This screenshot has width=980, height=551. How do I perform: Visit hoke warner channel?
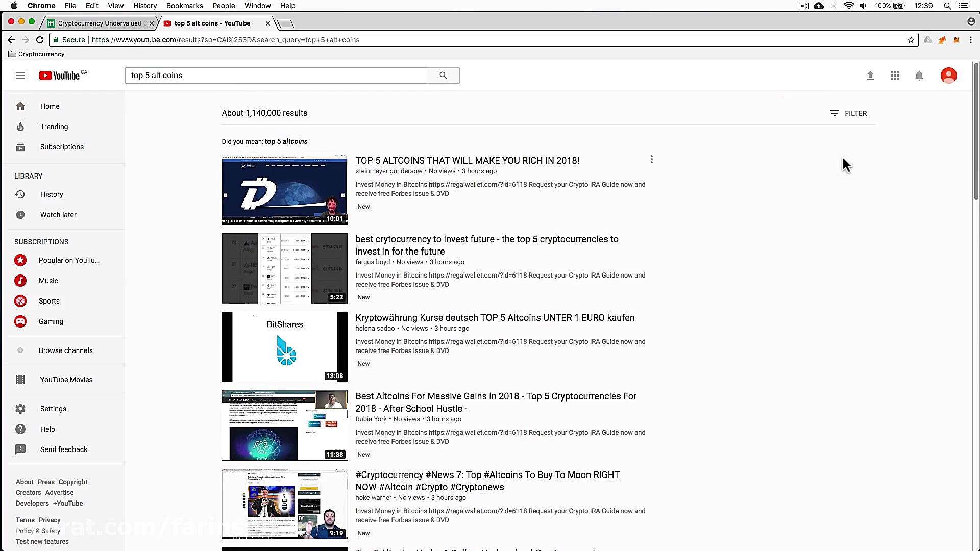pos(374,498)
